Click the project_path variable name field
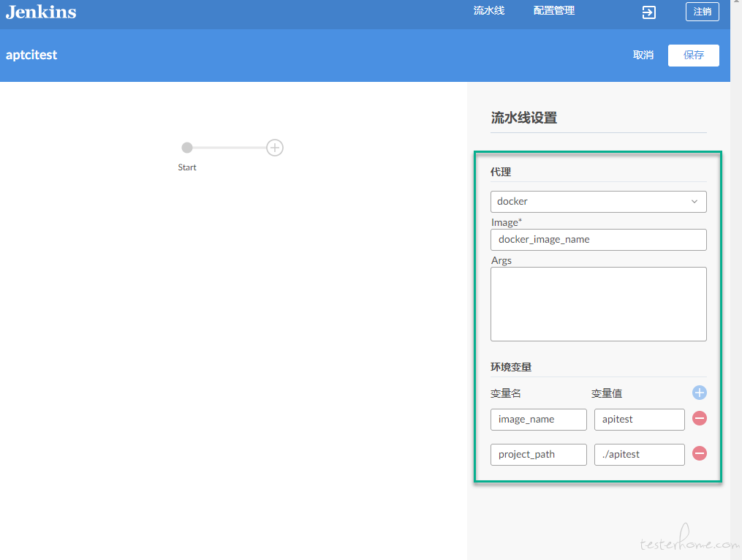Viewport: 742px width, 560px height. tap(539, 455)
